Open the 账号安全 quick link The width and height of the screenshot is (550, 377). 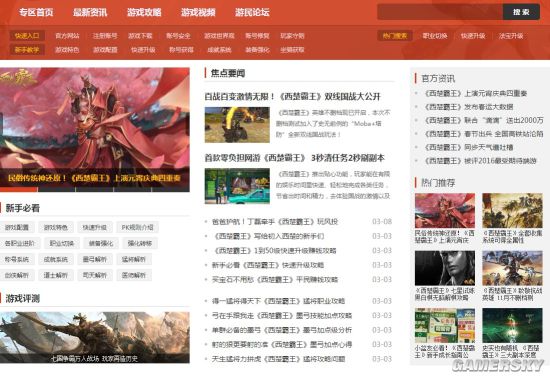coord(178,36)
